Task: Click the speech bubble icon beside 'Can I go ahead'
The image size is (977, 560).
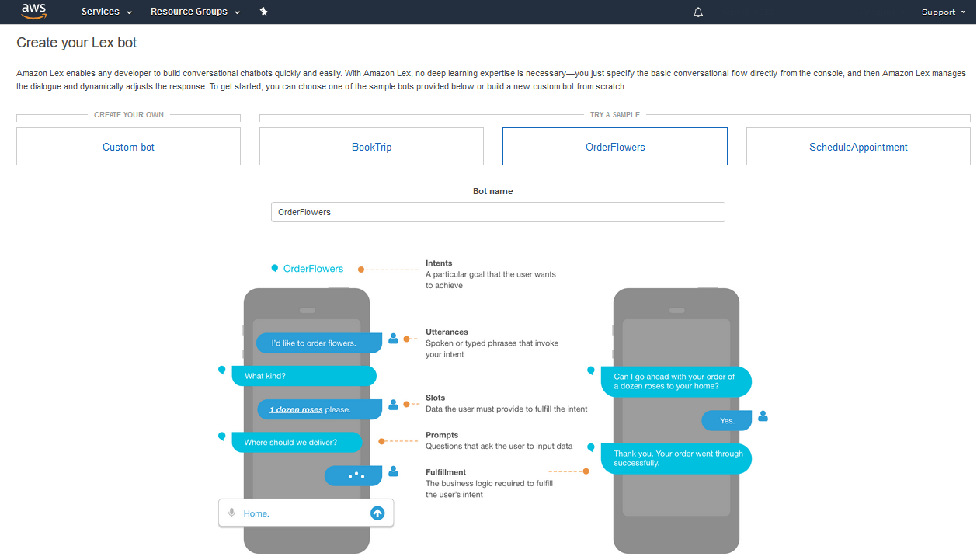Action: [x=591, y=370]
